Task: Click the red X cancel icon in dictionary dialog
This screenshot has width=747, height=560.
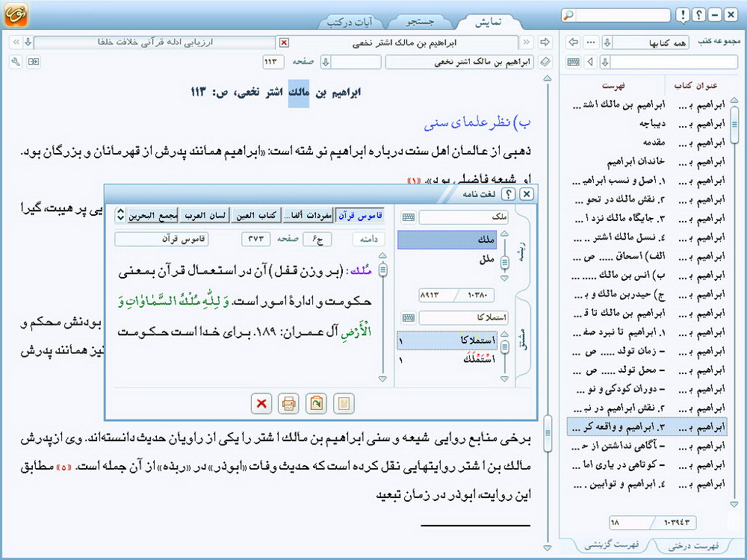Action: (261, 404)
